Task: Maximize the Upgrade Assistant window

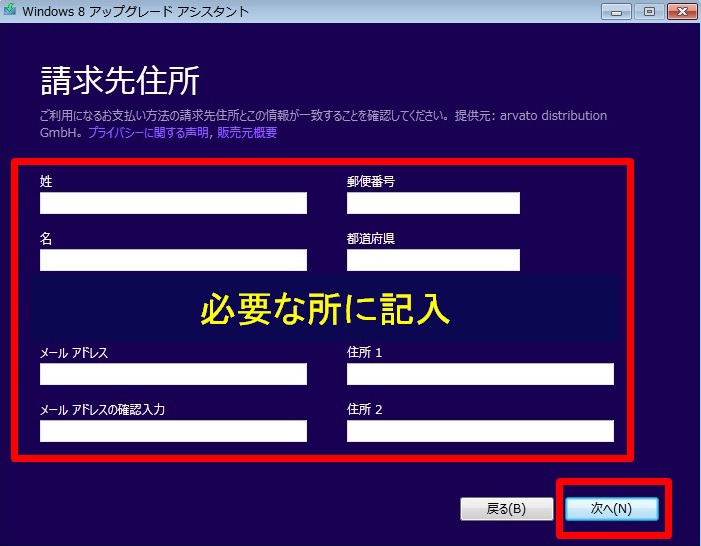Action: [649, 12]
